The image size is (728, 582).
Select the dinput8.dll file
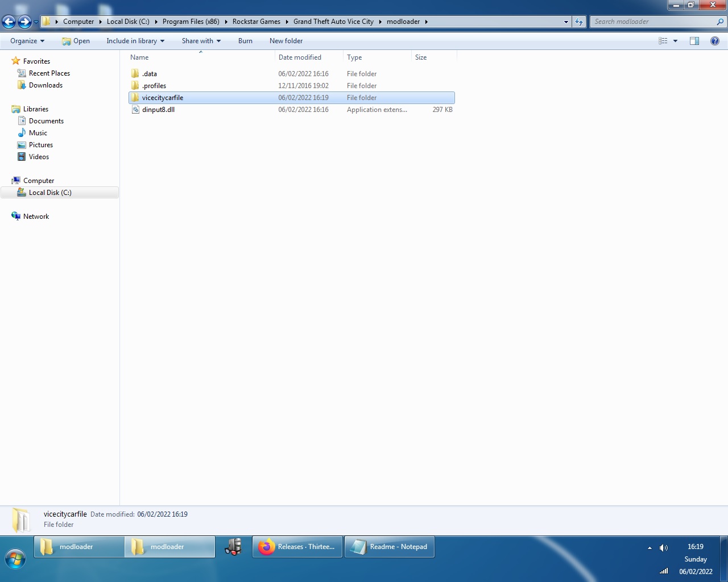click(x=291, y=110)
